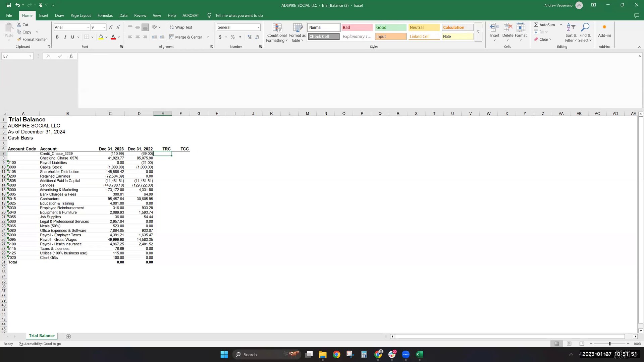Click the Conditional Formatting icon

[x=277, y=28]
